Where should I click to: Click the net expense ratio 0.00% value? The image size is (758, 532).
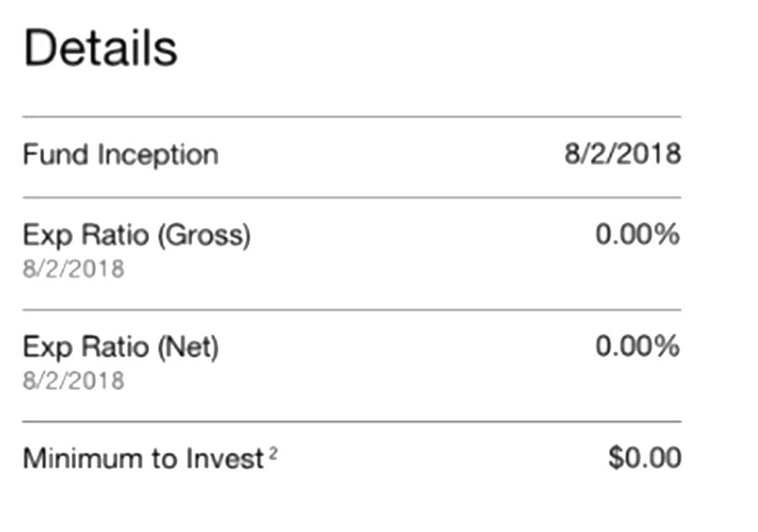[637, 346]
